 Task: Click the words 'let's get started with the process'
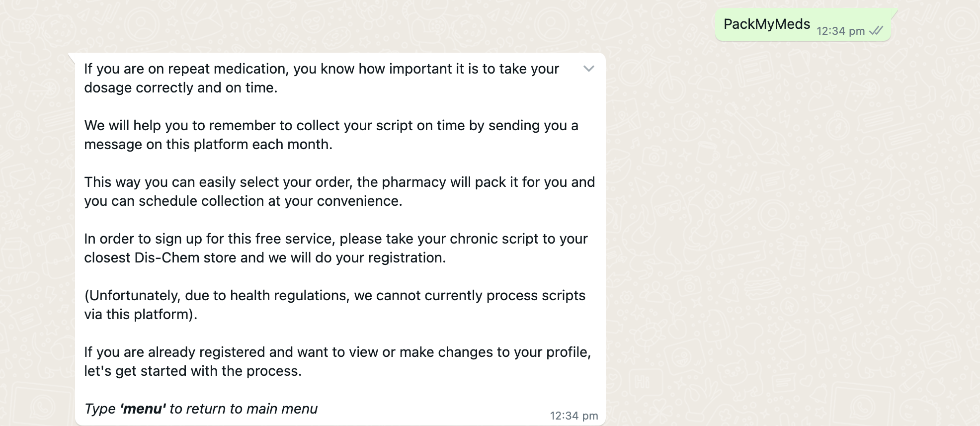click(x=192, y=371)
